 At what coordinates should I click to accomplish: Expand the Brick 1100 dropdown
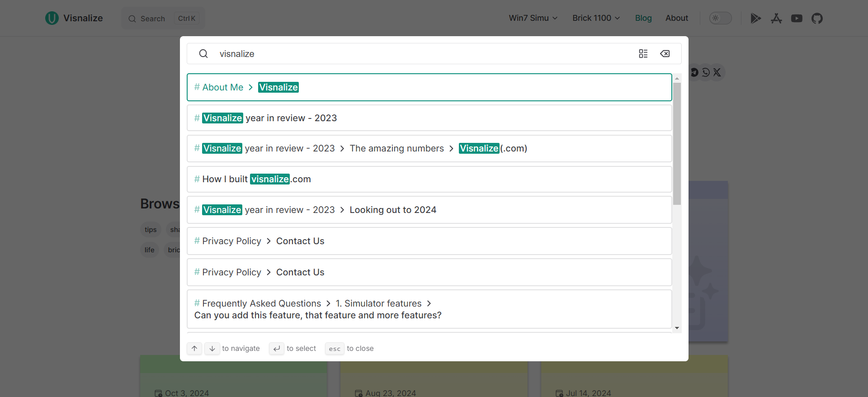point(596,18)
